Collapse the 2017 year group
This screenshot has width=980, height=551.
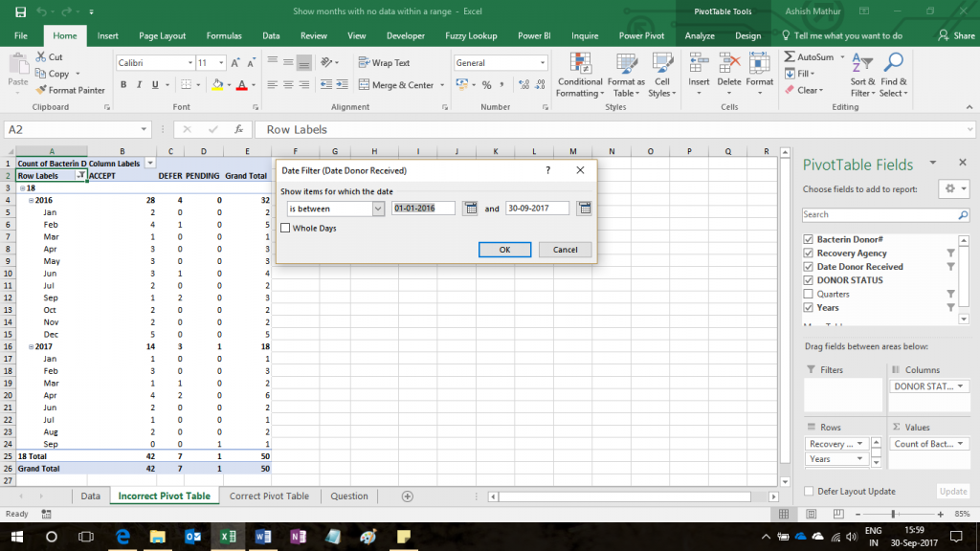(32, 346)
